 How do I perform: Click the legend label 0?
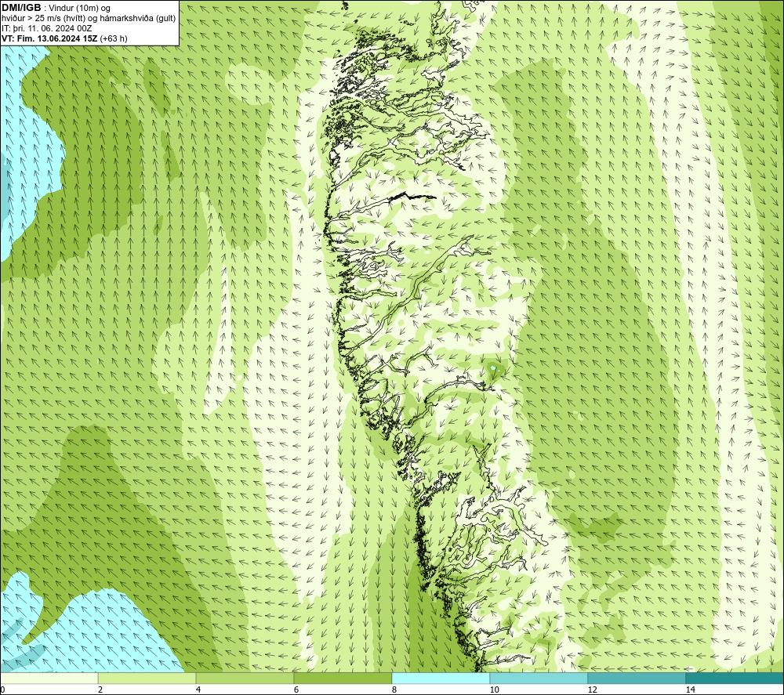(x=2, y=690)
